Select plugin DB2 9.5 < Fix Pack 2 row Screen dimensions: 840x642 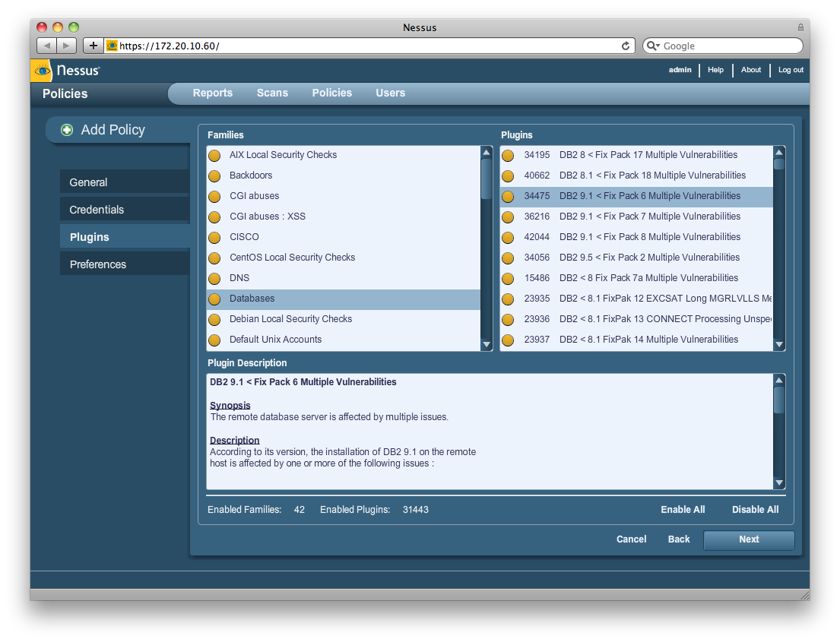tap(636, 258)
